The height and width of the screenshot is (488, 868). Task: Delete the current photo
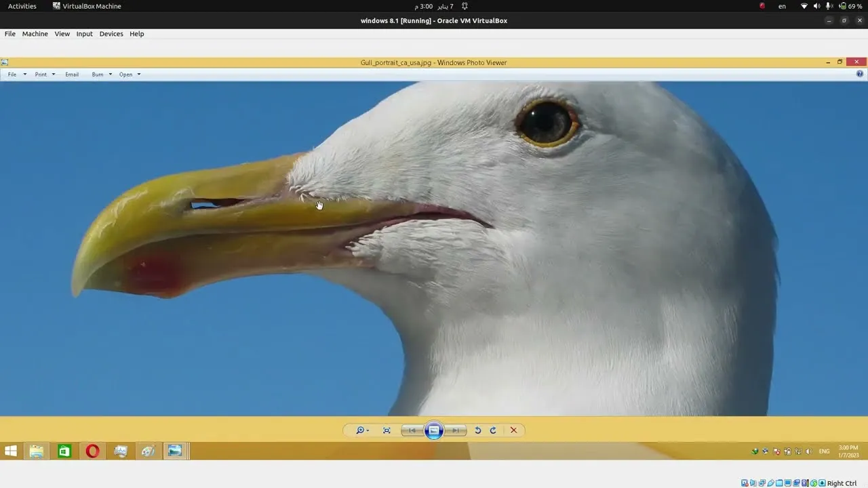click(513, 430)
